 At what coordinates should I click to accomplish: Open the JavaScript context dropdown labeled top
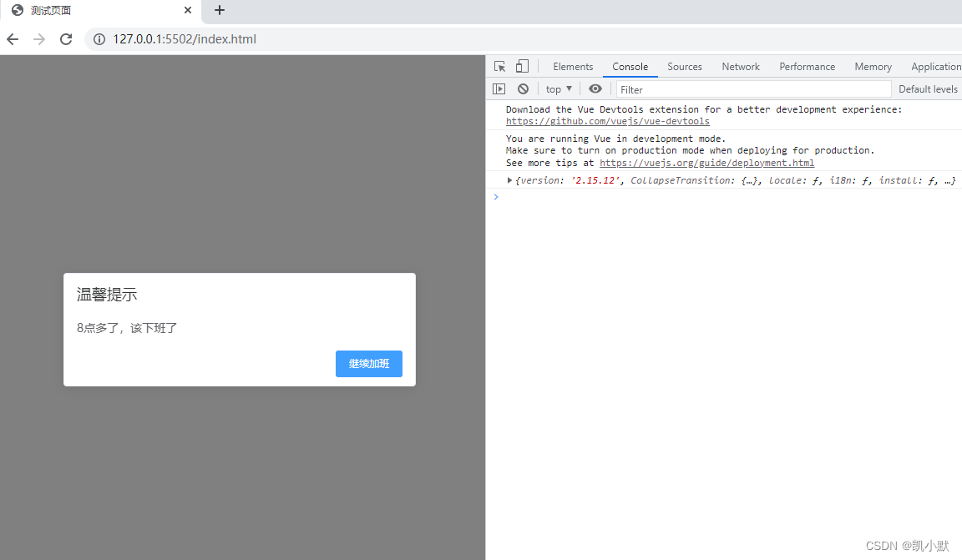557,88
